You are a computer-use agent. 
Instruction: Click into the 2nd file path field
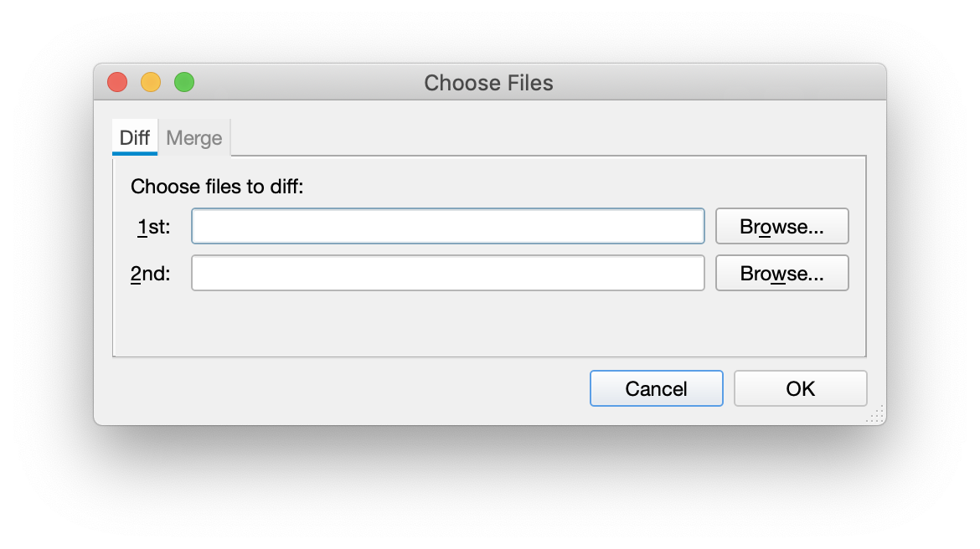pos(447,274)
